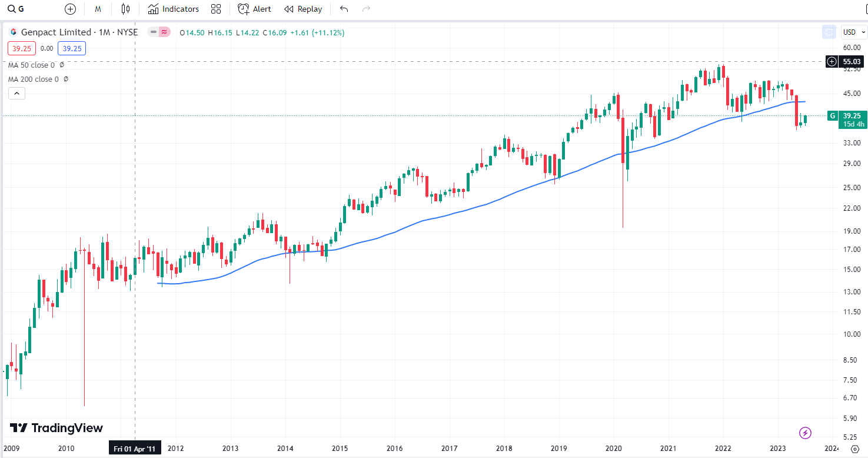Open the Indicators menu

(174, 9)
